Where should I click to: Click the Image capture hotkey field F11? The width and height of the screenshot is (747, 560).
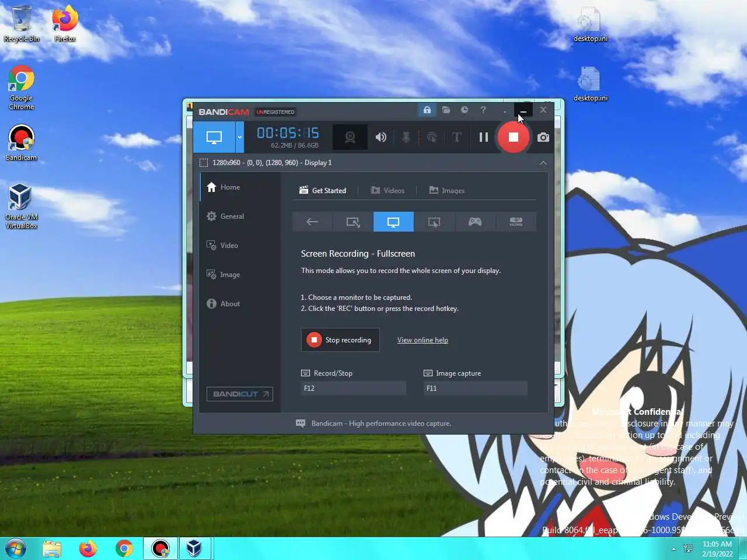click(x=475, y=388)
